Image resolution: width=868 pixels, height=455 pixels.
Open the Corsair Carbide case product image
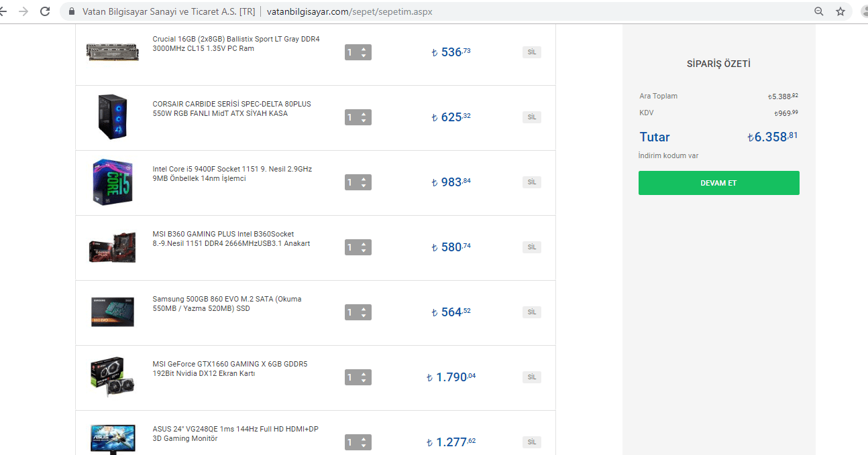112,117
